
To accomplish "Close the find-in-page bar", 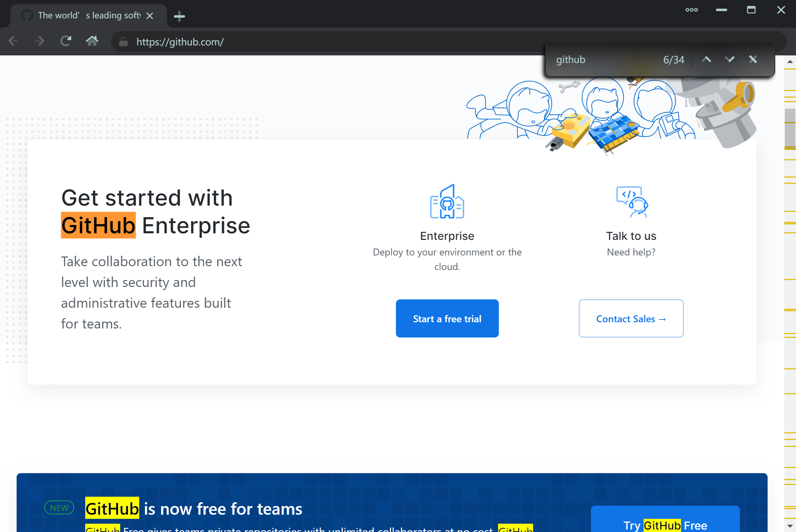I will point(753,60).
